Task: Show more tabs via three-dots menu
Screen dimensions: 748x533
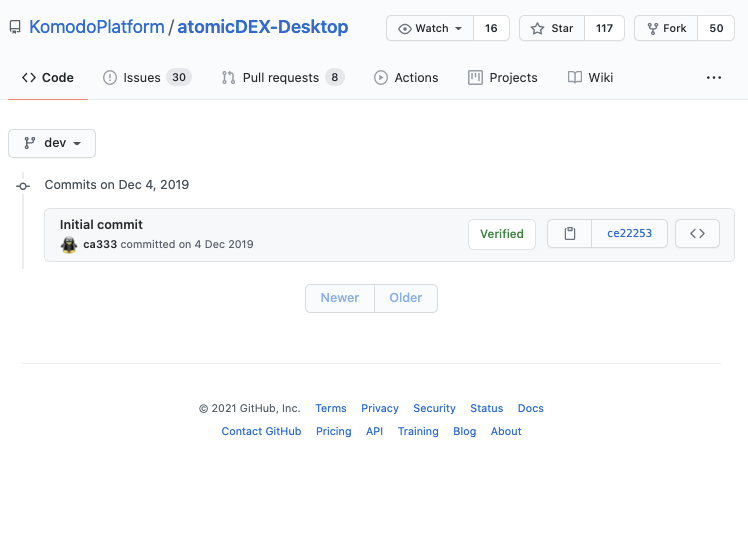Action: click(714, 77)
